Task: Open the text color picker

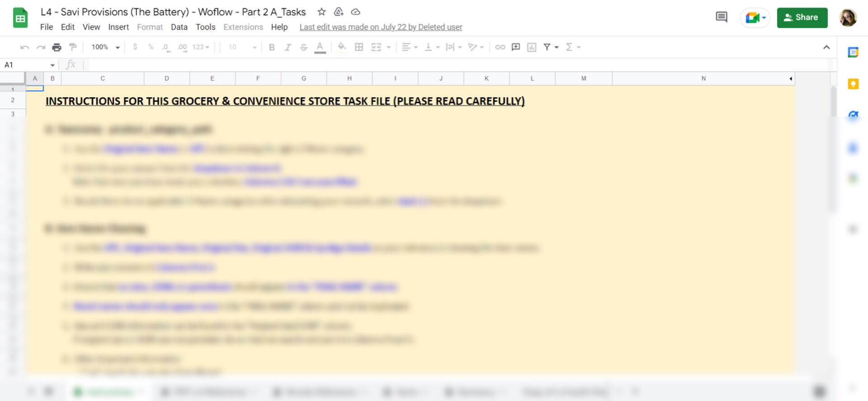Action: coord(320,47)
